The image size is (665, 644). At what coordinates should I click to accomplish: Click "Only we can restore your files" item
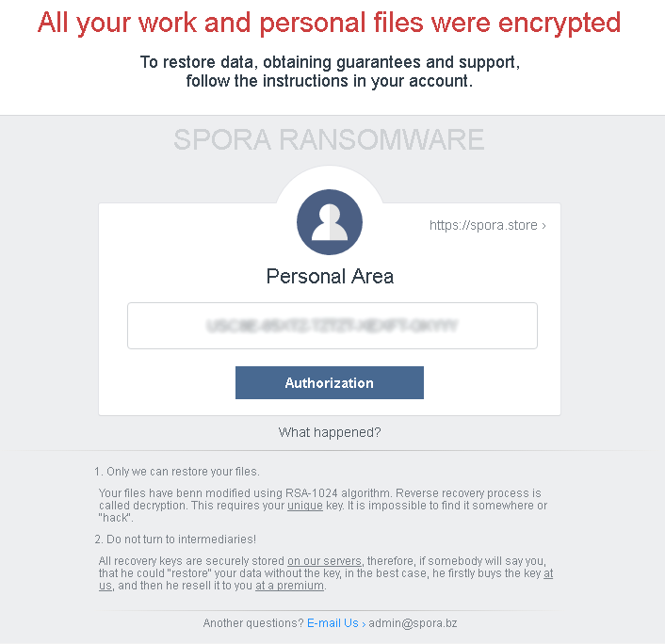[183, 472]
